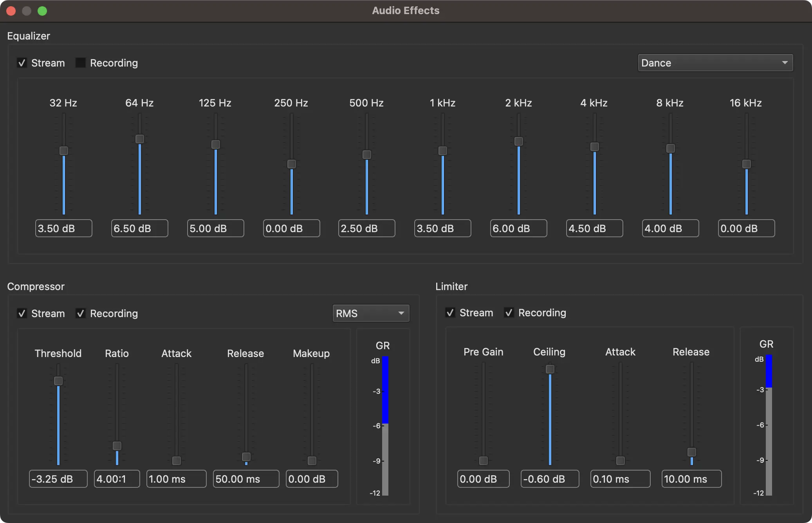Screen dimensions: 812x523
Task: Click the Pre Gain 0.00 dB field
Action: coord(483,479)
